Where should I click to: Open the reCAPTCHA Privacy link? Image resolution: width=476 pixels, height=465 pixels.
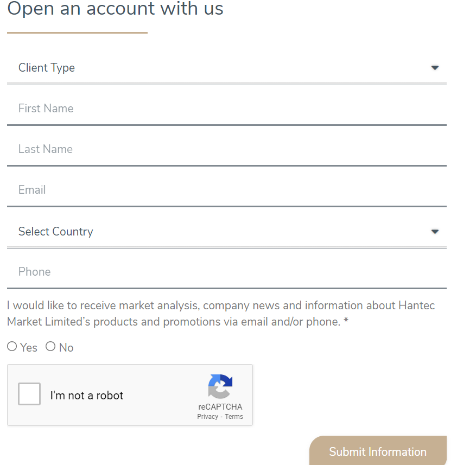(208, 416)
